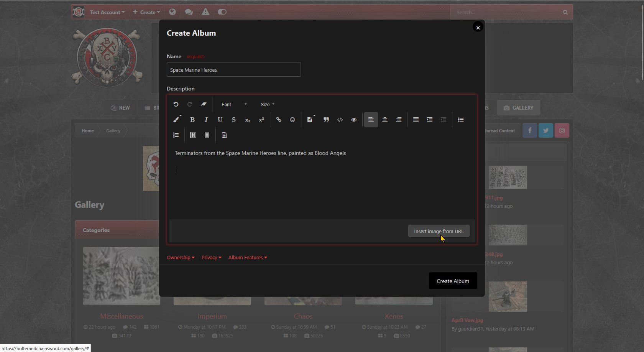The image size is (644, 352).
Task: Toggle underline formatting
Action: click(220, 120)
